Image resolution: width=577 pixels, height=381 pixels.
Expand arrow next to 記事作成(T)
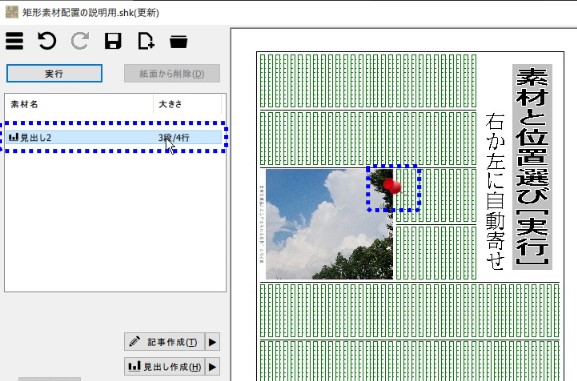(212, 342)
